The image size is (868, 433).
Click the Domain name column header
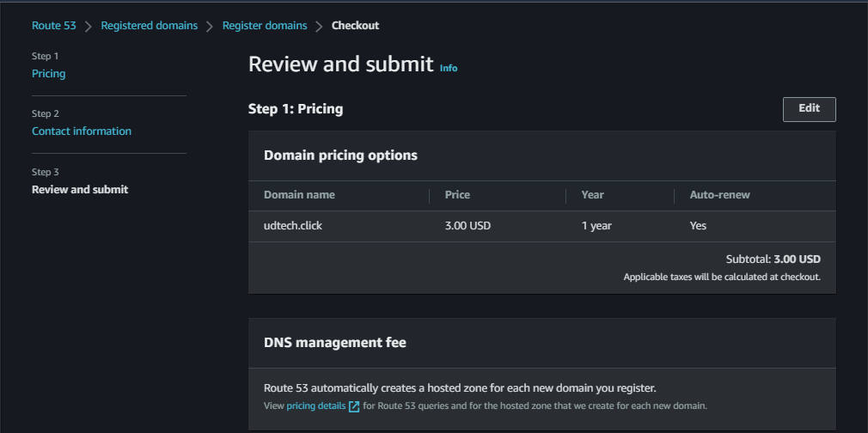pyautogui.click(x=299, y=195)
